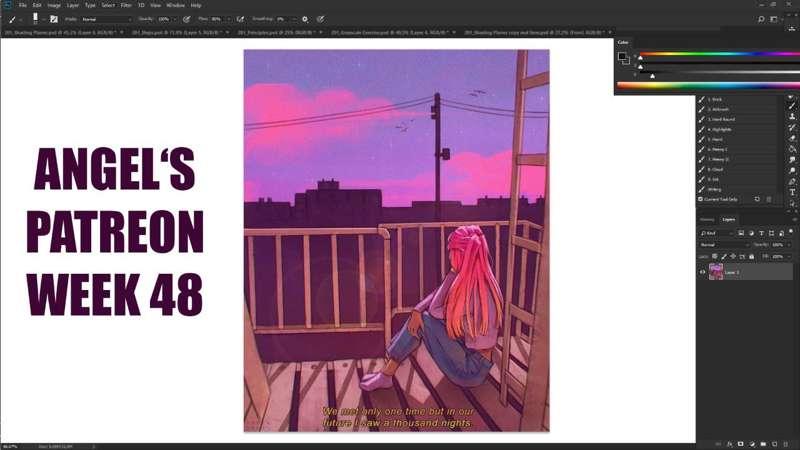Open the workspace switcher icon
The width and height of the screenshot is (800, 450).
point(774,19)
